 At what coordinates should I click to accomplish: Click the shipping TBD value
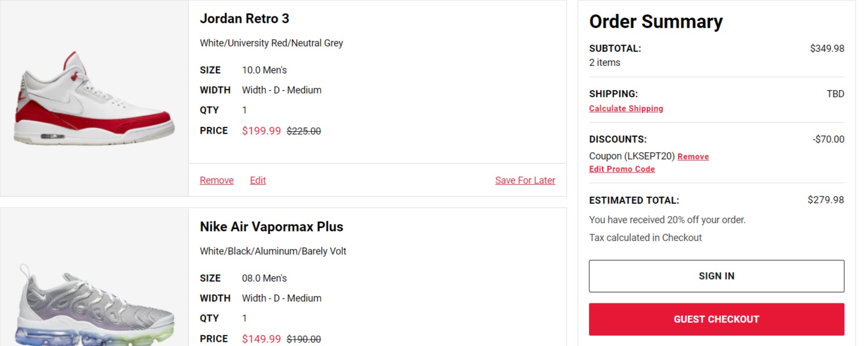click(835, 94)
